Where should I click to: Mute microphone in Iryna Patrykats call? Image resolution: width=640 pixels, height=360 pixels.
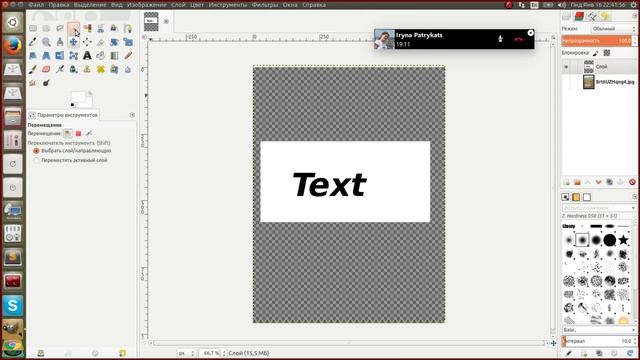(x=500, y=39)
